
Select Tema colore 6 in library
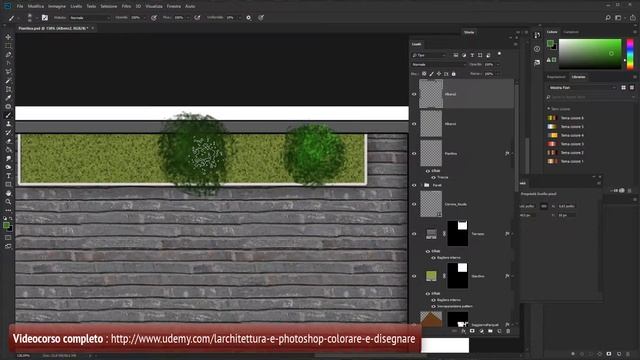(x=565, y=118)
